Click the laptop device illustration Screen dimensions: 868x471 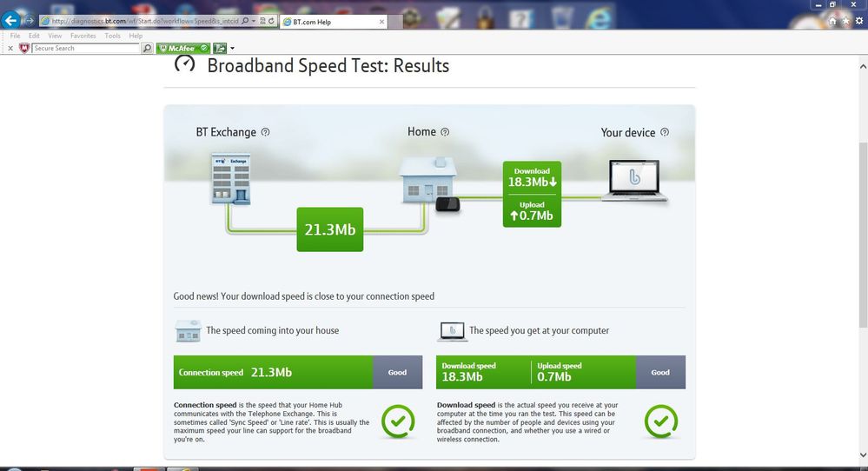click(x=634, y=181)
